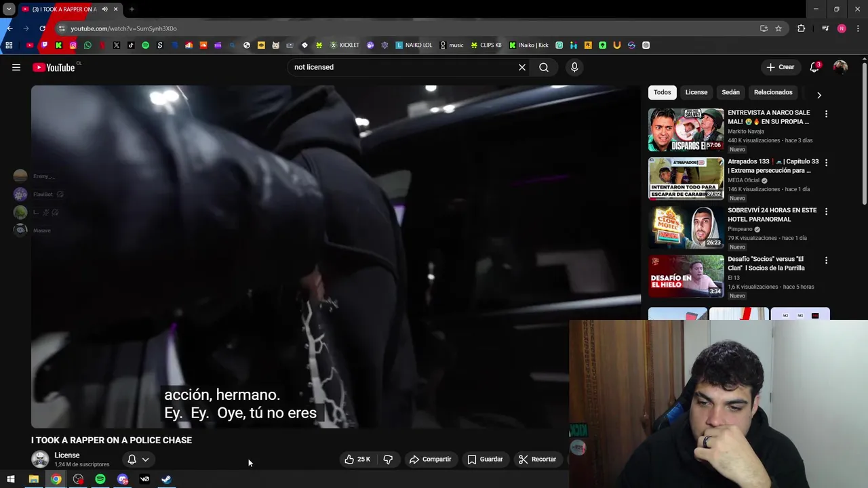Mute the tab via speaker icon

[x=104, y=9]
